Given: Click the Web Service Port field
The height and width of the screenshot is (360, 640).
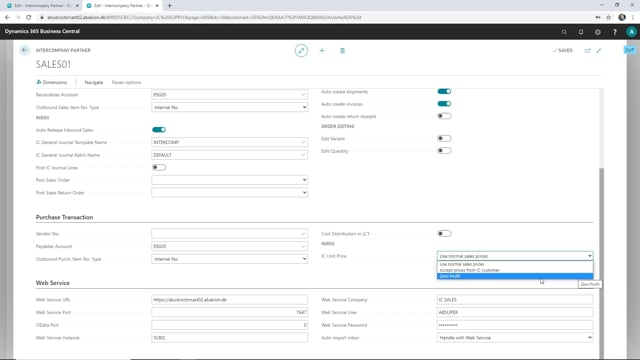Looking at the screenshot, I should (229, 312).
